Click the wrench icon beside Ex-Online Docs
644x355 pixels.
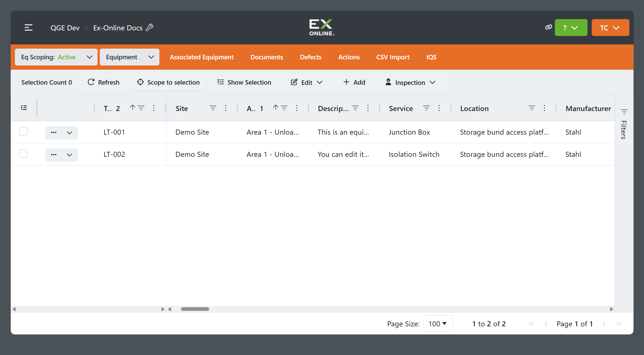pos(150,27)
